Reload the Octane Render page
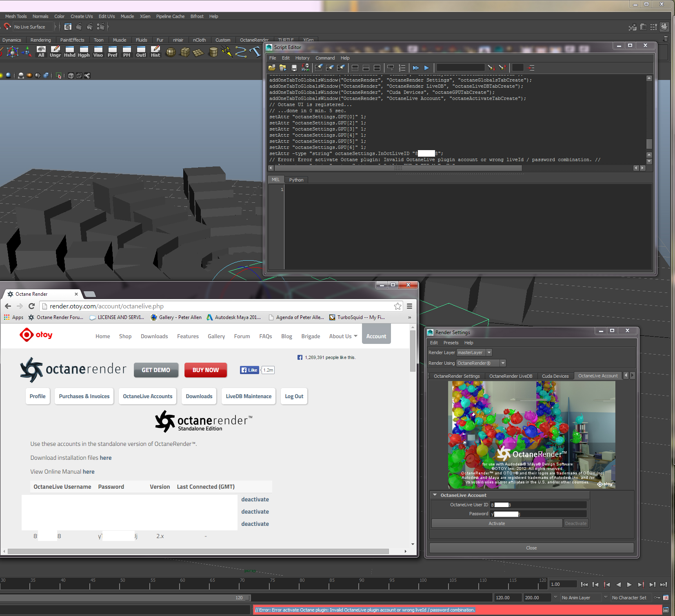Screen dimensions: 675x616 pos(32,306)
